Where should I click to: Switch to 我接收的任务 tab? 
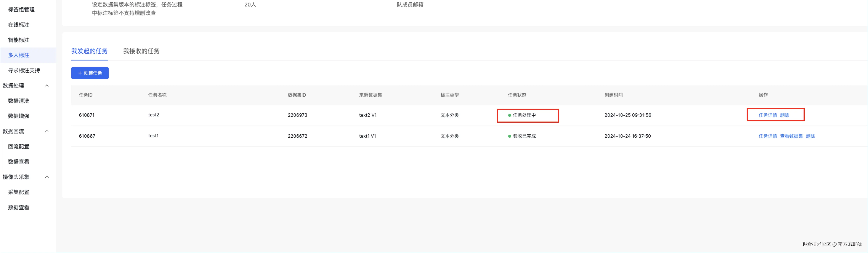tap(141, 51)
